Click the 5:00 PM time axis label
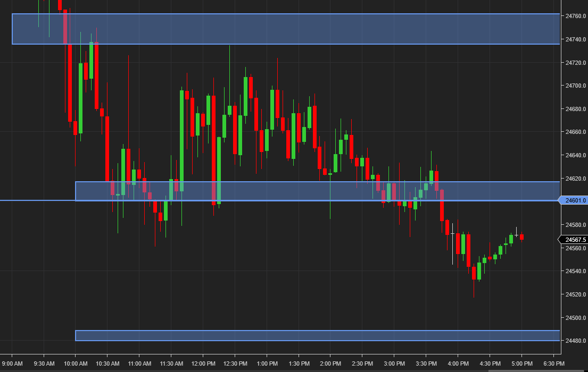This screenshot has width=588, height=372. [x=522, y=363]
